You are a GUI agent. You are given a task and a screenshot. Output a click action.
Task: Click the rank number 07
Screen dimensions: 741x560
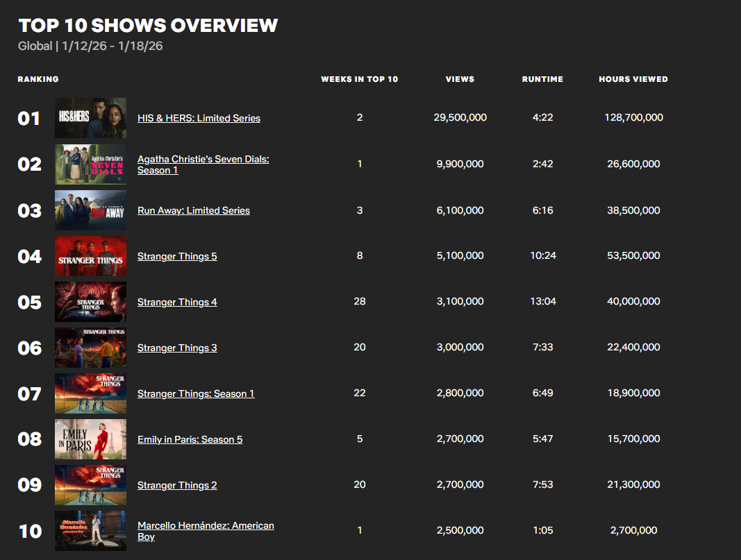(29, 393)
